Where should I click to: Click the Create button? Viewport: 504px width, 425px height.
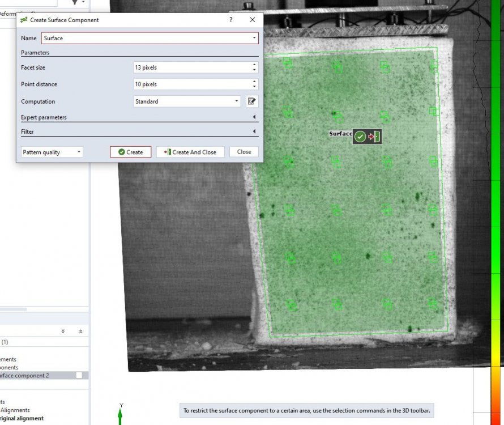pyautogui.click(x=130, y=152)
